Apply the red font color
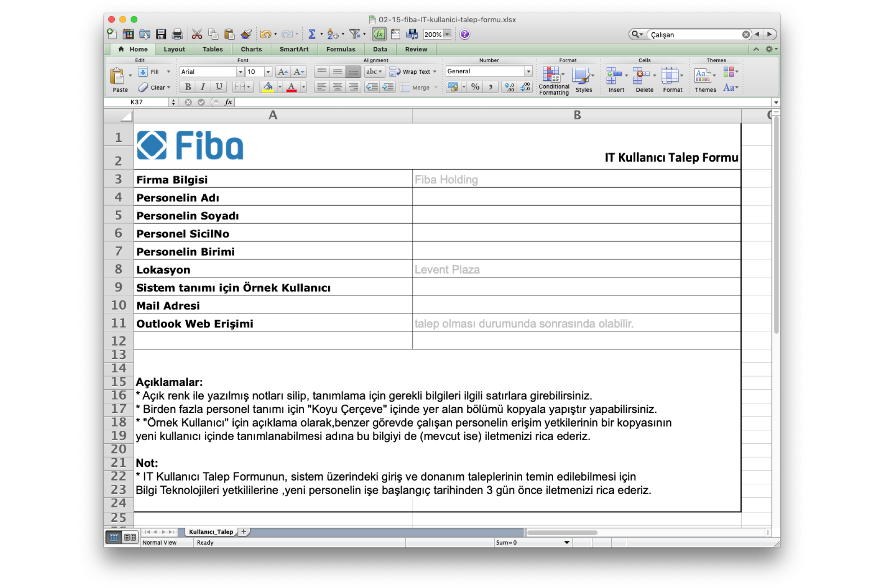The width and height of the screenshot is (885, 588). pos(291,87)
